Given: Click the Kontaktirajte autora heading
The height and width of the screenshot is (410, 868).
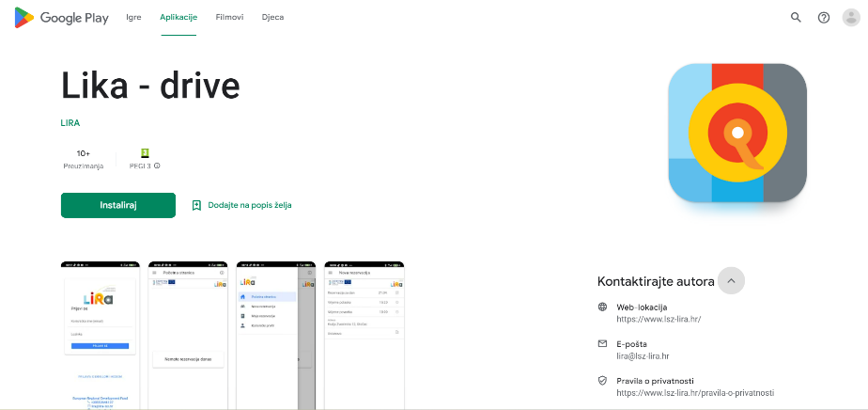Looking at the screenshot, I should (656, 281).
